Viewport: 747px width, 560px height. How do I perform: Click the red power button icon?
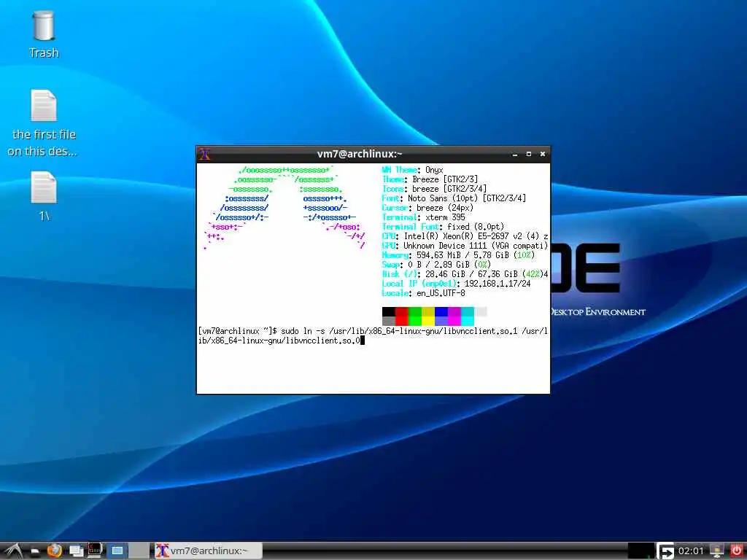(x=737, y=551)
